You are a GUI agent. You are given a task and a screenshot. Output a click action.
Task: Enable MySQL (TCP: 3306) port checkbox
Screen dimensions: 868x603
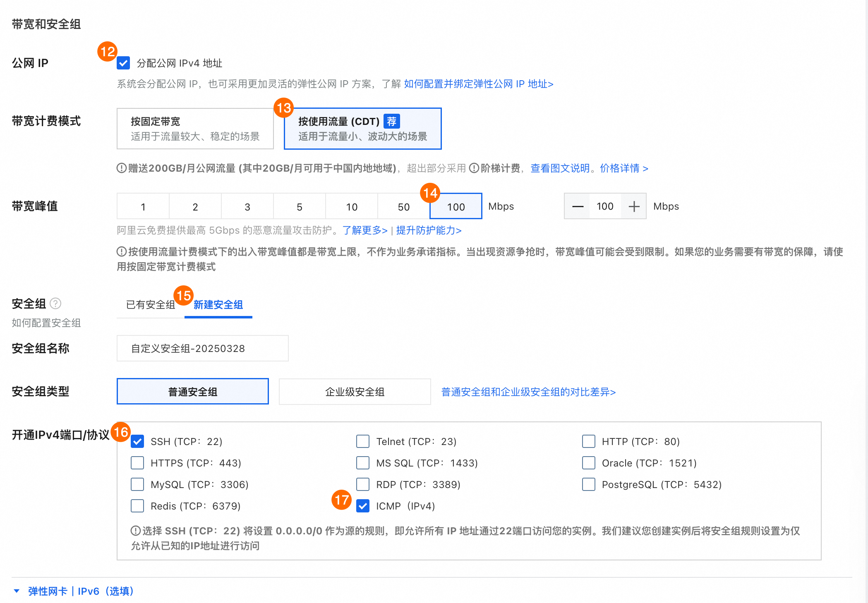click(137, 484)
